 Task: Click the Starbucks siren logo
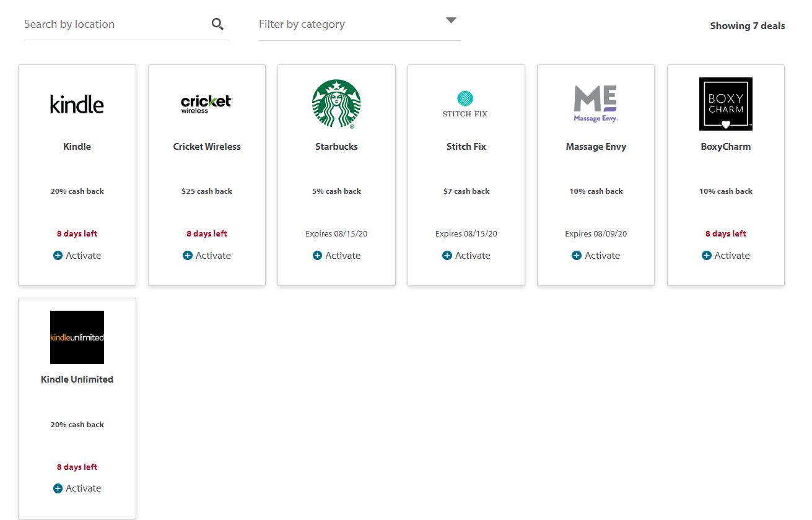[336, 104]
